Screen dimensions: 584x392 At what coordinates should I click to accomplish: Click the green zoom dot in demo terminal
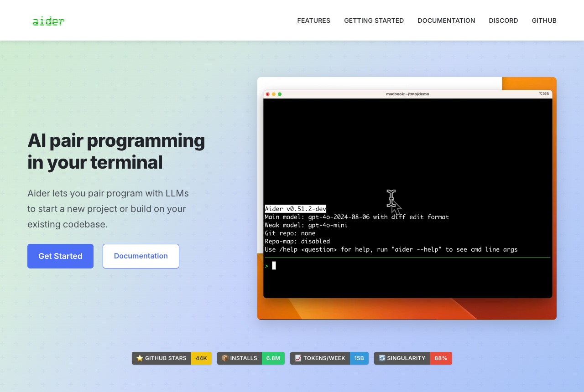coord(280,94)
